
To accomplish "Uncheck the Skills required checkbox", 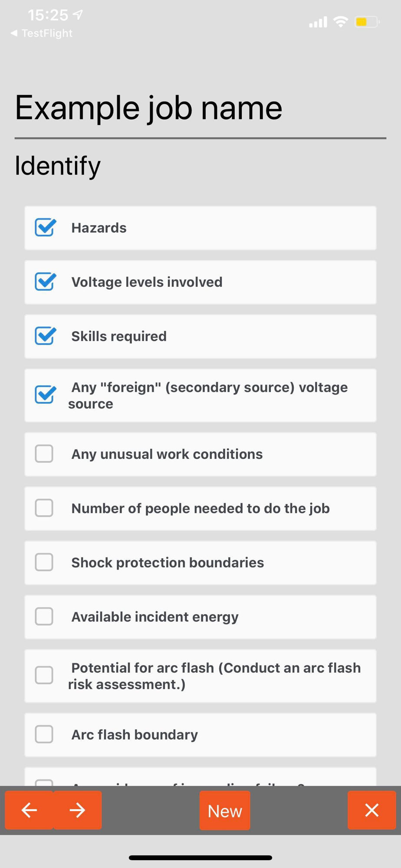I will coord(45,336).
